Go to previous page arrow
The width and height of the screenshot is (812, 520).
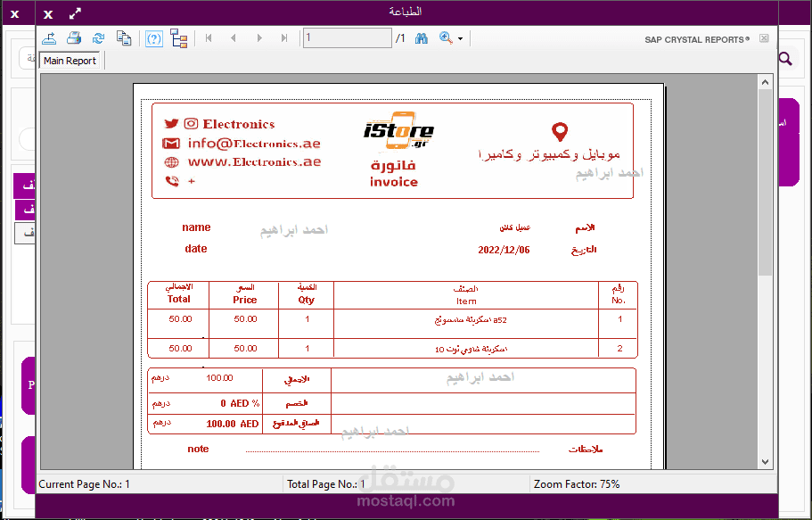point(234,37)
